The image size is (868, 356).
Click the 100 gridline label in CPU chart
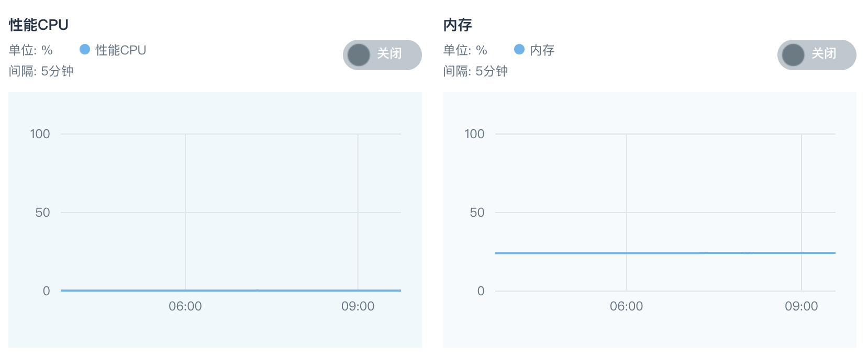pyautogui.click(x=40, y=134)
